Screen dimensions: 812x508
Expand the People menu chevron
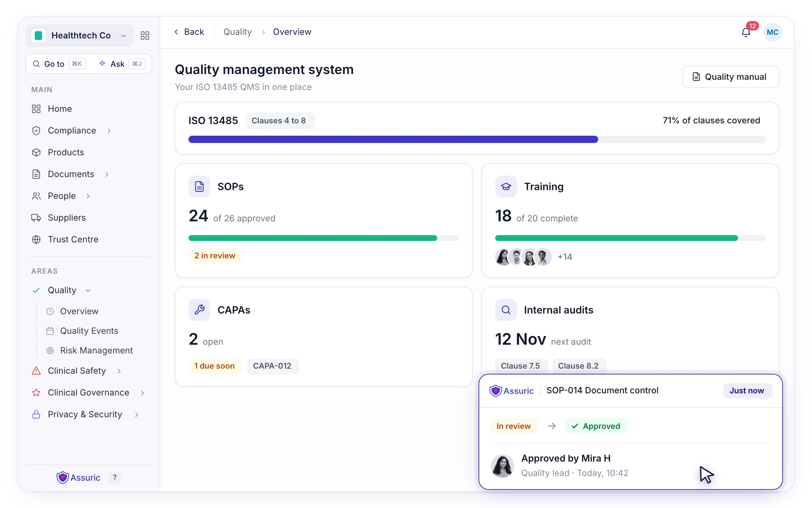click(x=88, y=196)
